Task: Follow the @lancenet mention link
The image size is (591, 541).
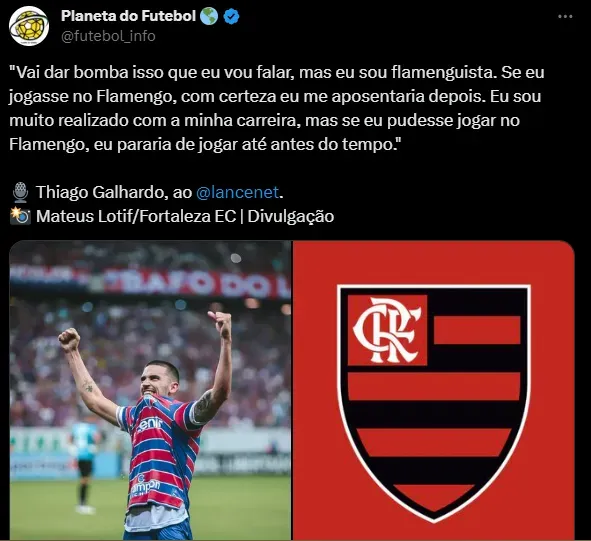Action: coord(237,192)
